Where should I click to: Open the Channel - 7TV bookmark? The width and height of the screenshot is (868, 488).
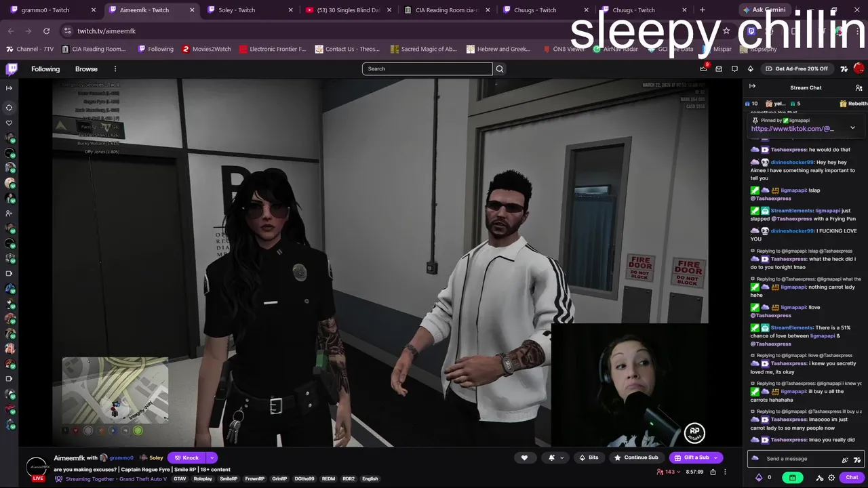pyautogui.click(x=30, y=49)
